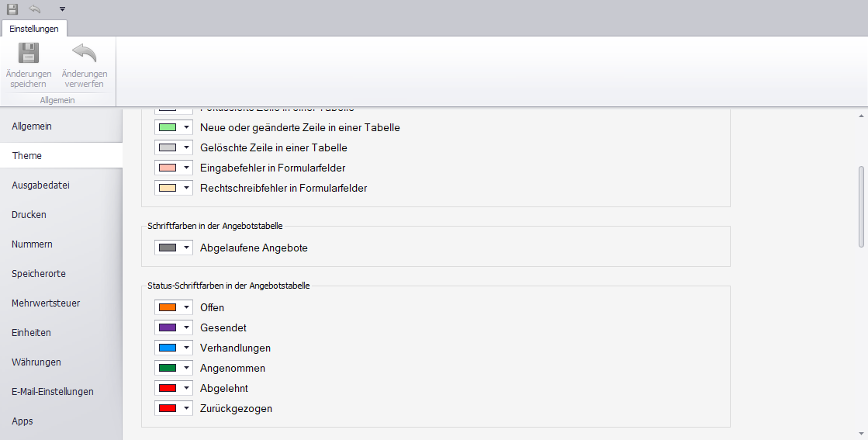Open the Abgelehnt color picker dropdown arrow
Viewport: 868px width, 440px height.
click(187, 388)
